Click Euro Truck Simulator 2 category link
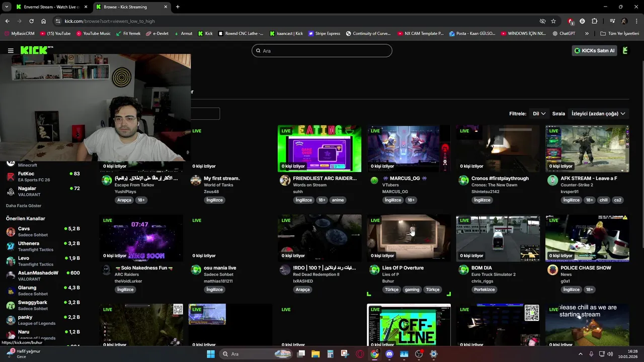644x362 pixels. pyautogui.click(x=494, y=275)
